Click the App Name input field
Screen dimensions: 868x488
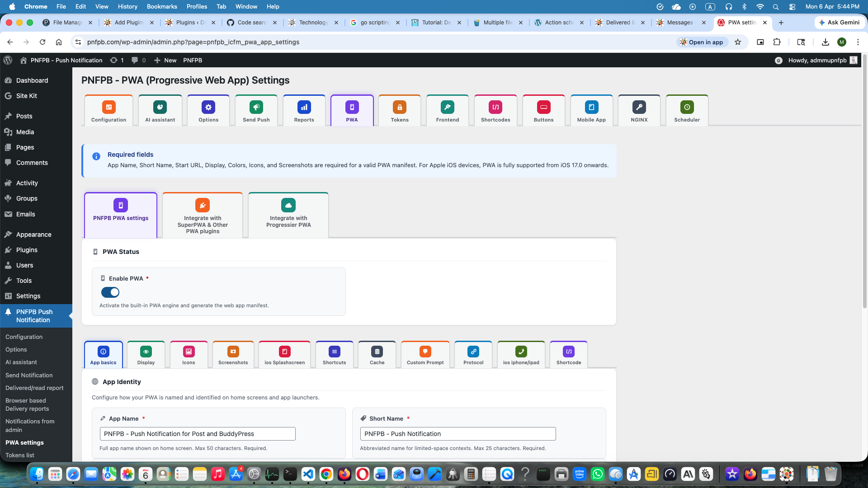pyautogui.click(x=198, y=434)
